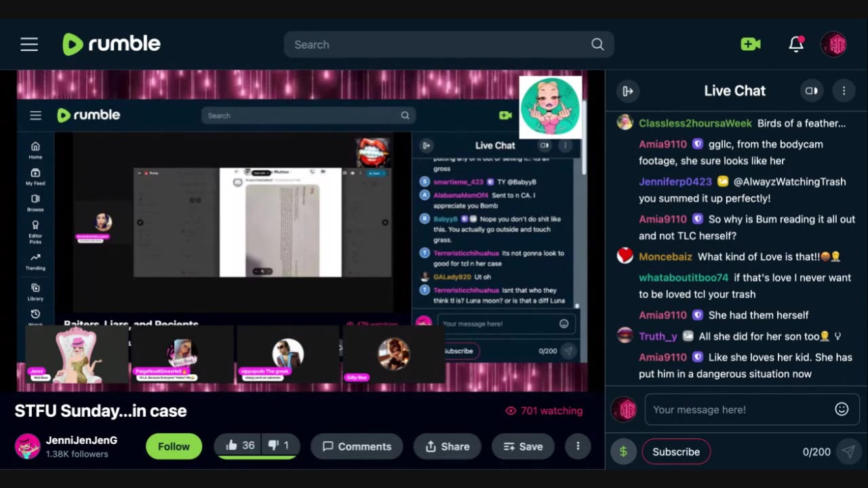868x488 pixels.
Task: Like the video with thumbs up
Action: [x=240, y=445]
